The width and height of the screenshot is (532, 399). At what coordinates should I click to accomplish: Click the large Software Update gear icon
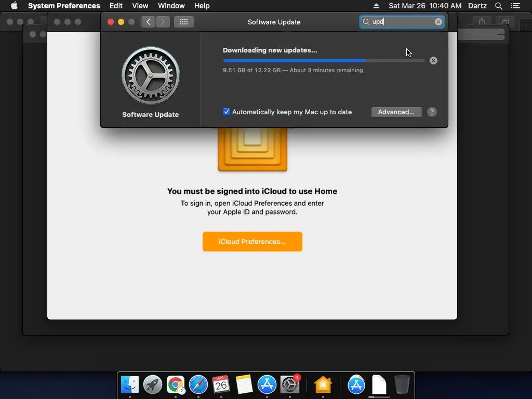151,75
